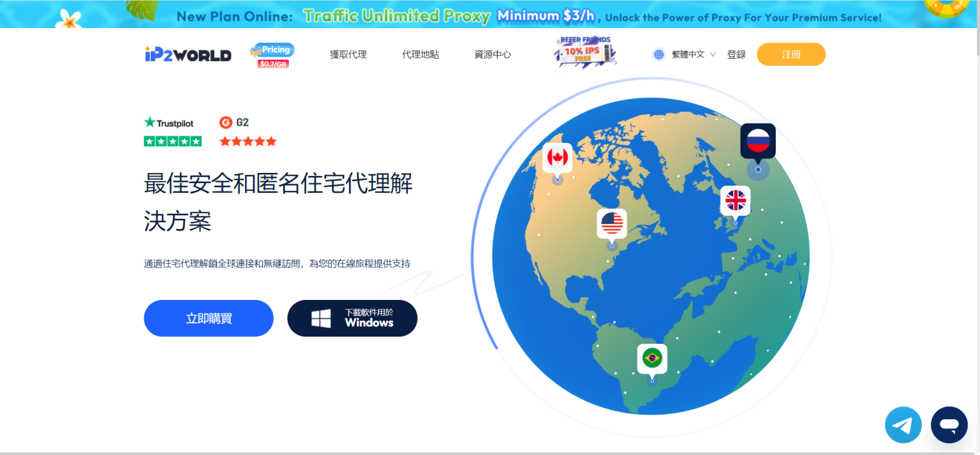Select the Brazil flag pin on globe
The width and height of the screenshot is (980, 455).
[652, 358]
